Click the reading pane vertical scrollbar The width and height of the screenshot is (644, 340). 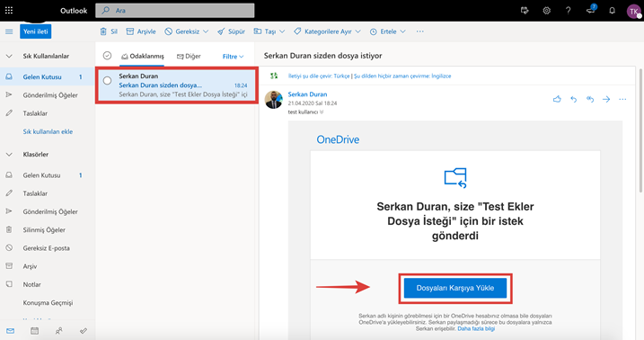tap(640, 130)
